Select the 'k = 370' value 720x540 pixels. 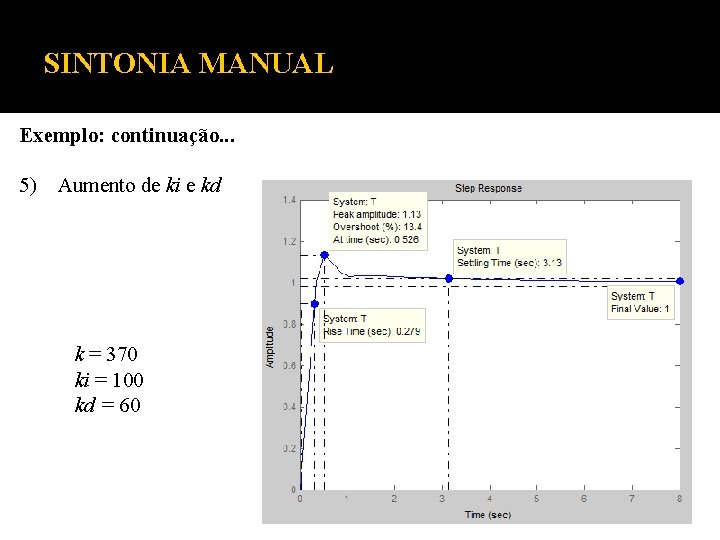[106, 354]
